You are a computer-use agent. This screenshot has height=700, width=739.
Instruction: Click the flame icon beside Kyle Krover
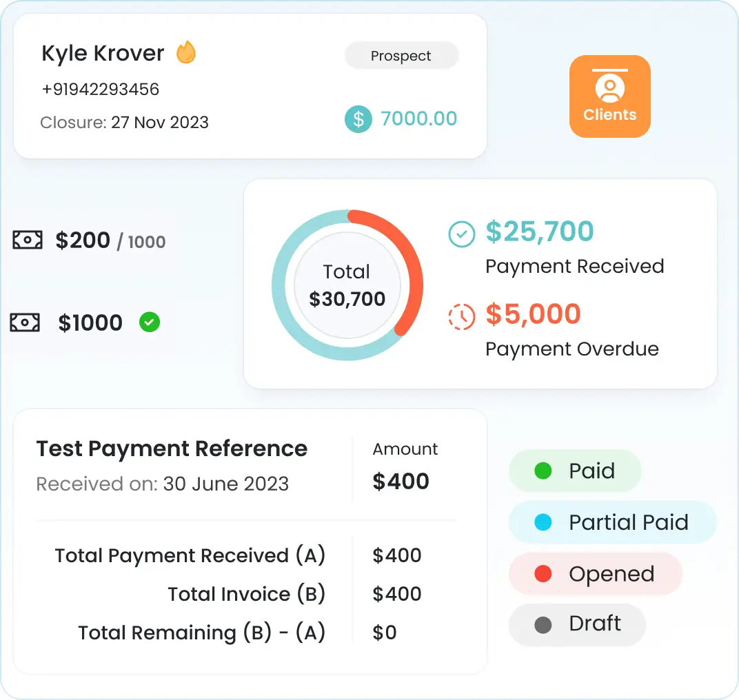tap(185, 53)
